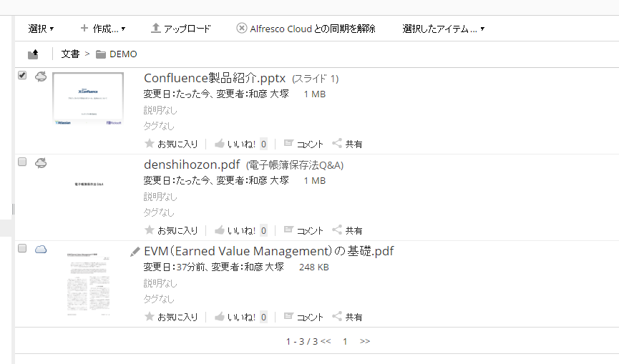Click Alfresco Cloudとの同期を解除

306,29
